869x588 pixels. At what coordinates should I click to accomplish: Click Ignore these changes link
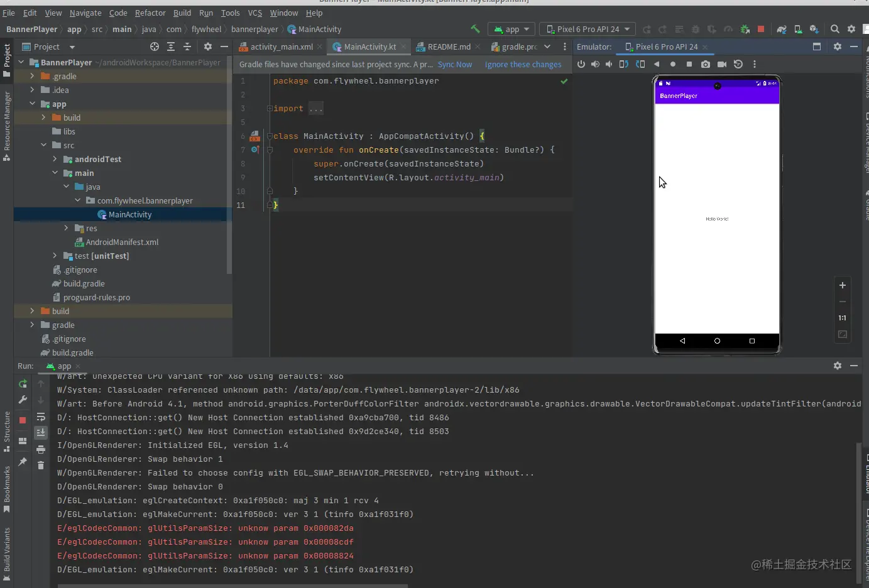click(523, 64)
